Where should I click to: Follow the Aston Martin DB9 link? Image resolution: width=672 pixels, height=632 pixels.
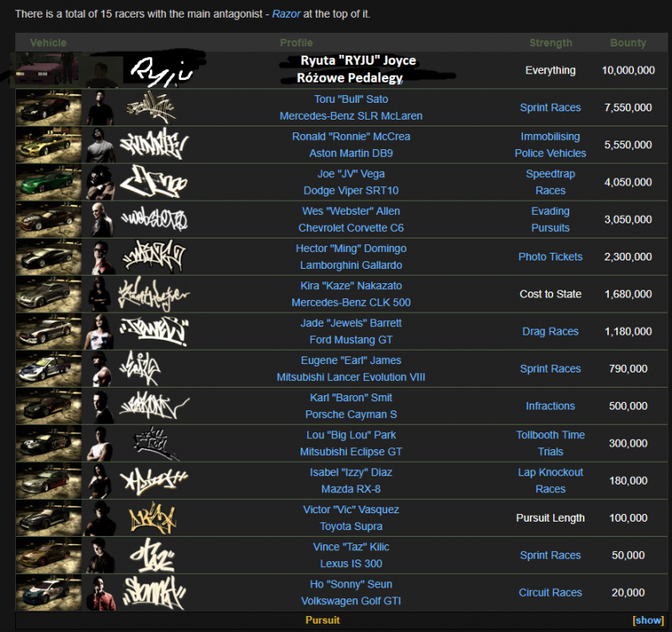click(351, 153)
